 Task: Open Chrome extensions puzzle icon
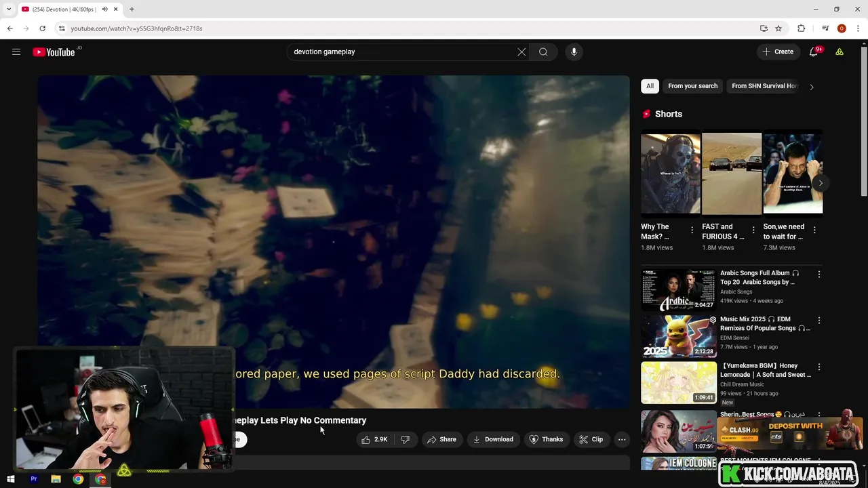(x=801, y=28)
